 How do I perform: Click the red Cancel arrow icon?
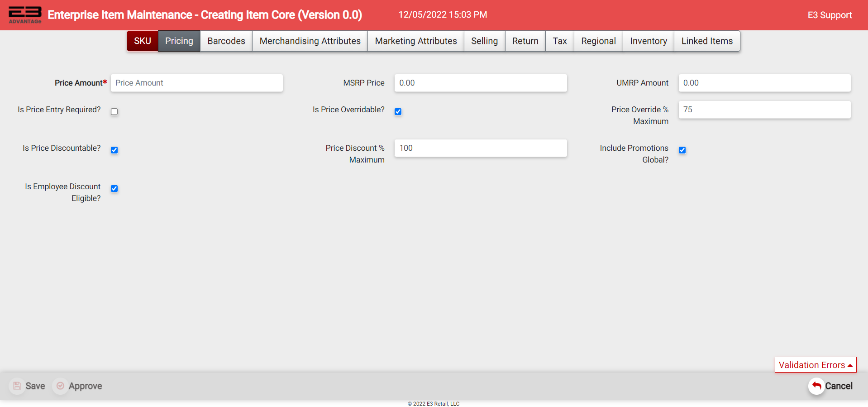pyautogui.click(x=816, y=386)
